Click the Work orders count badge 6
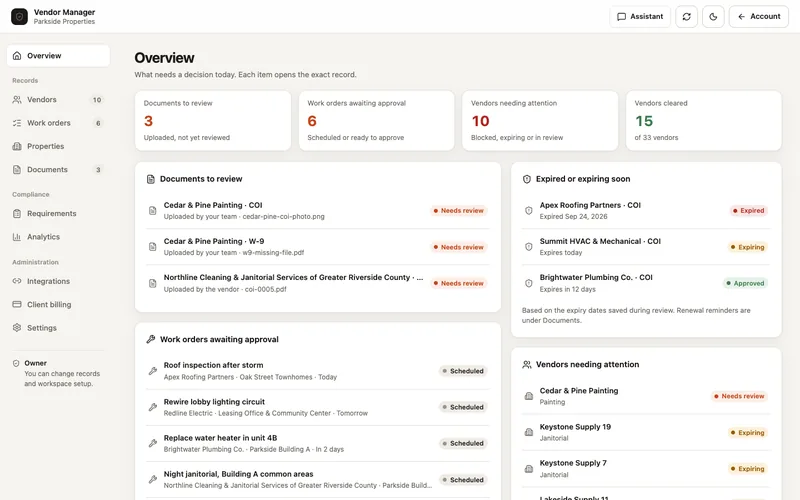 98,123
